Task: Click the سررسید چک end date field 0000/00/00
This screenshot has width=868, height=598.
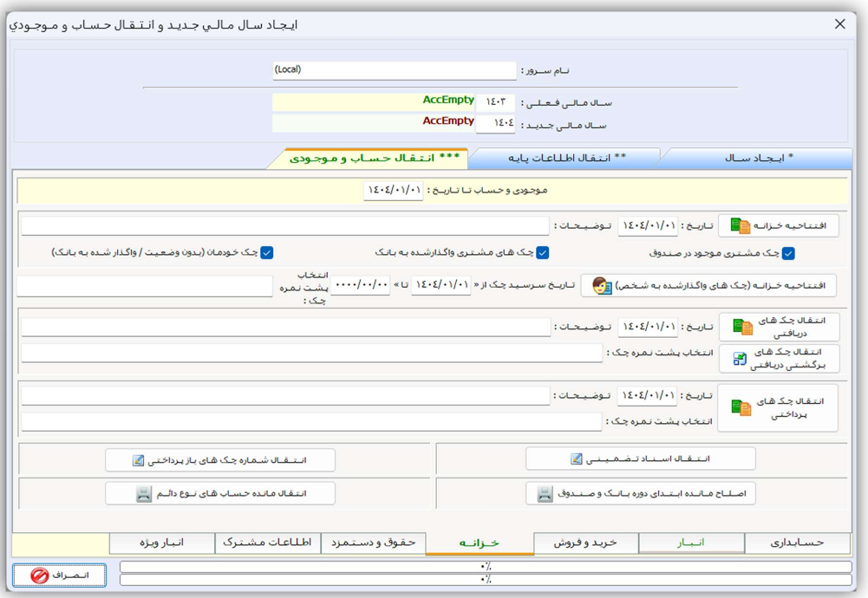Action: coord(361,285)
